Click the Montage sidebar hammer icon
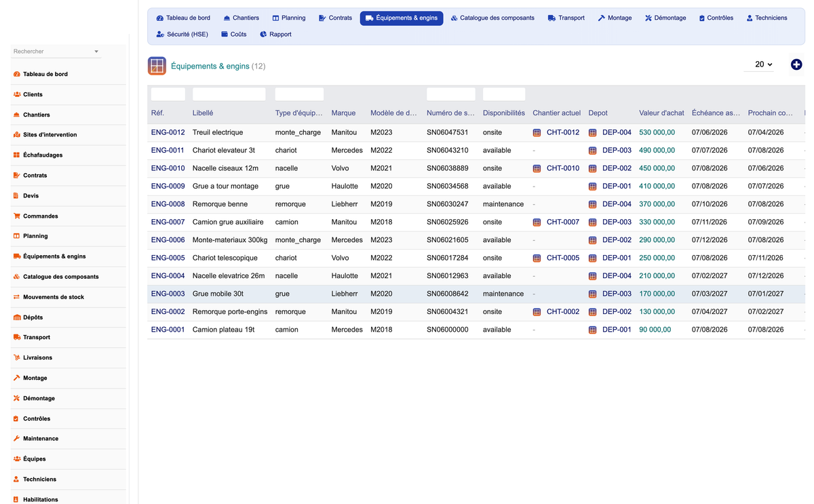Viewport: 814px width, 504px height. click(x=16, y=378)
